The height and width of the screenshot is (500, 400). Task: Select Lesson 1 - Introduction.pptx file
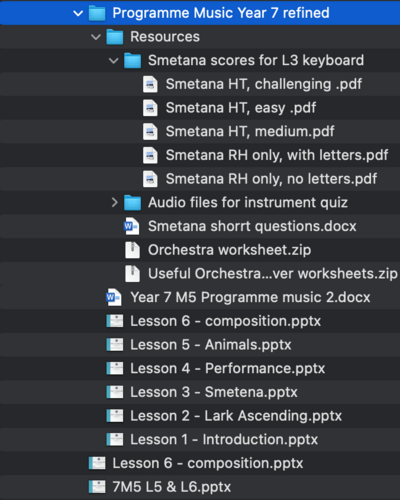pyautogui.click(x=200, y=439)
